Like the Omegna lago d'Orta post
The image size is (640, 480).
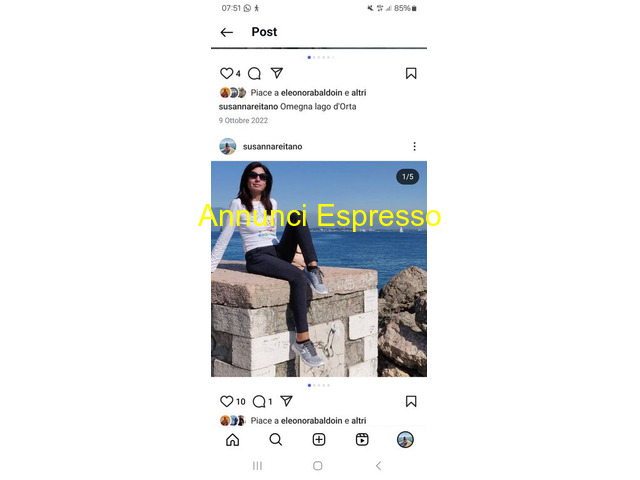[226, 73]
